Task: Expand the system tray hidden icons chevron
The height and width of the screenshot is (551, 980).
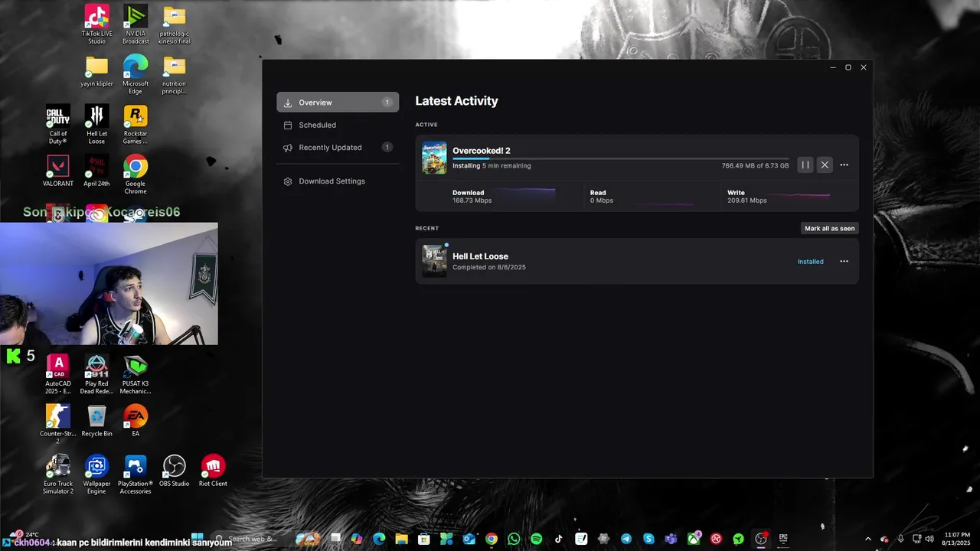Action: click(x=867, y=539)
